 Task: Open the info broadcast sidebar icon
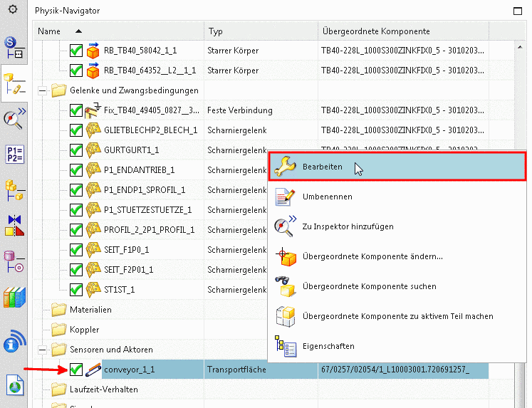[14, 341]
